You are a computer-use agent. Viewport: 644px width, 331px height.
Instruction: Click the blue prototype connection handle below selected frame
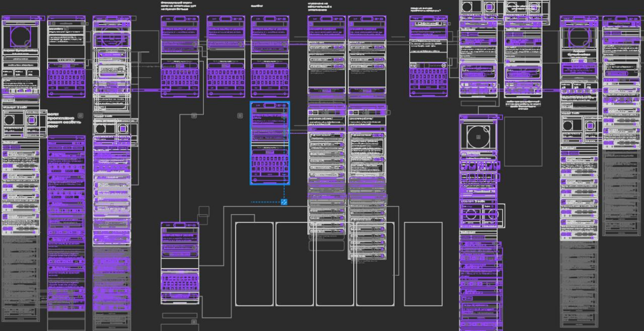pyautogui.click(x=284, y=202)
